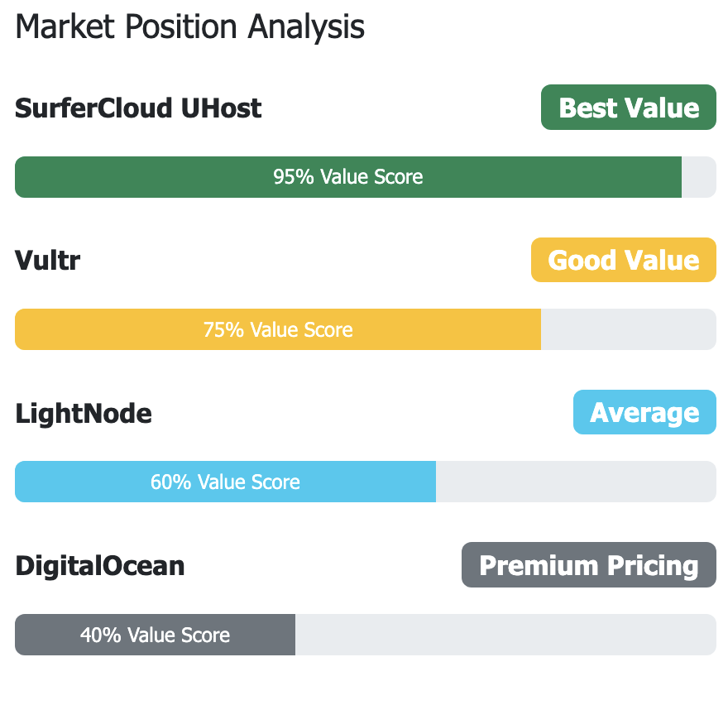This screenshot has height=705, width=728.
Task: Click the 40% Value Score label text
Action: (x=155, y=635)
